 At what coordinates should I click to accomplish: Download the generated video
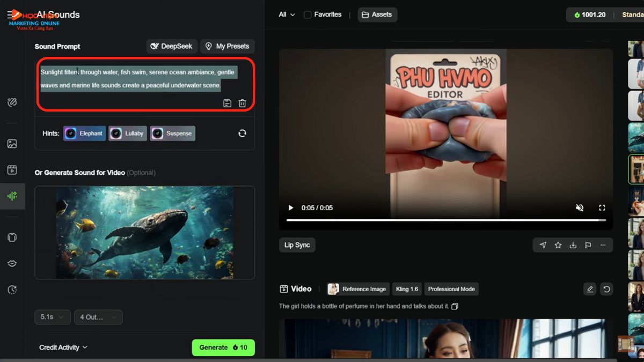click(573, 245)
